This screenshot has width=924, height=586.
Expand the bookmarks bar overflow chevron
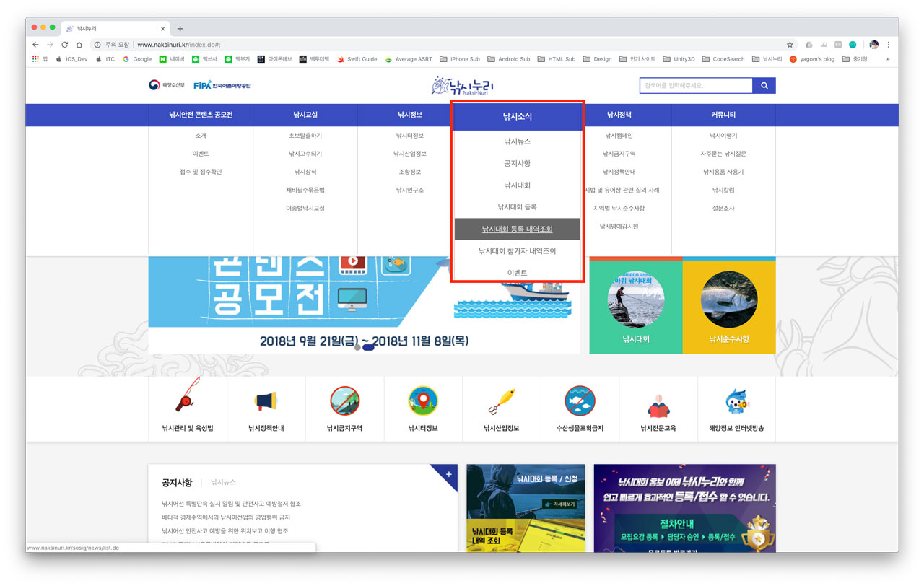(888, 59)
